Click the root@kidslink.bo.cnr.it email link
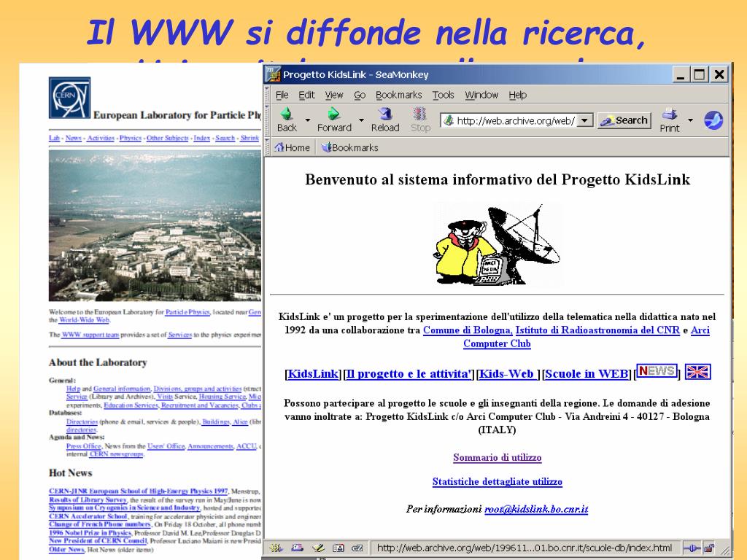The height and width of the screenshot is (560, 747). click(x=536, y=509)
